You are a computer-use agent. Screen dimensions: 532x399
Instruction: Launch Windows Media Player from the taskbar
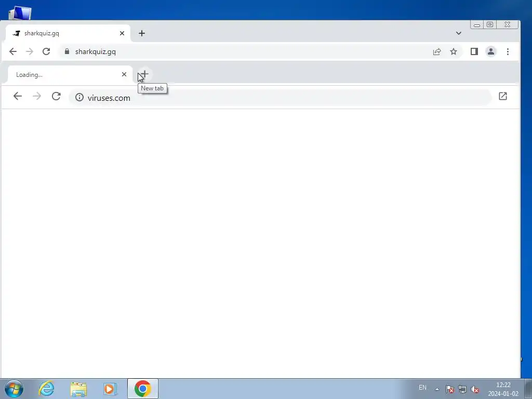110,389
